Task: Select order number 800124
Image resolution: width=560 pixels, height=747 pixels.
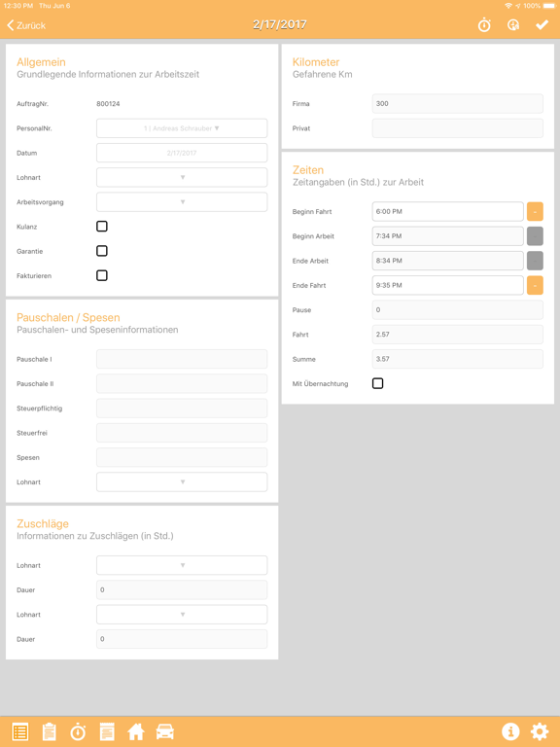Action: click(108, 104)
